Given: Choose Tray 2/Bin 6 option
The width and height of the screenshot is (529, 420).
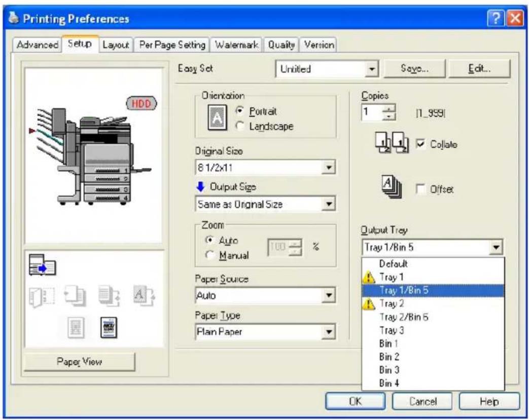Looking at the screenshot, I should click(x=433, y=317).
